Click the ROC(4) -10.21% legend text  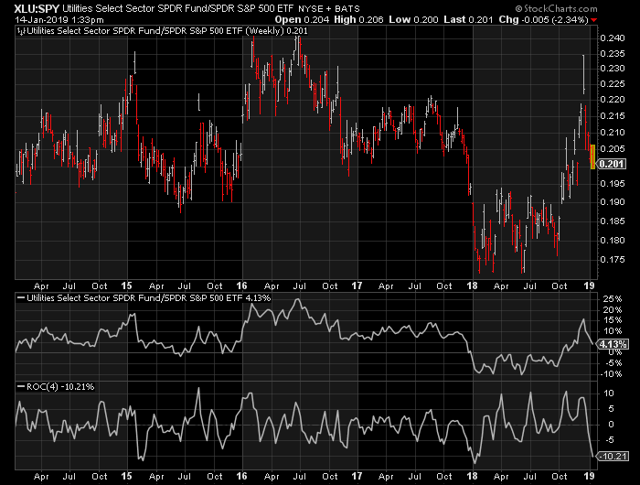60,387
